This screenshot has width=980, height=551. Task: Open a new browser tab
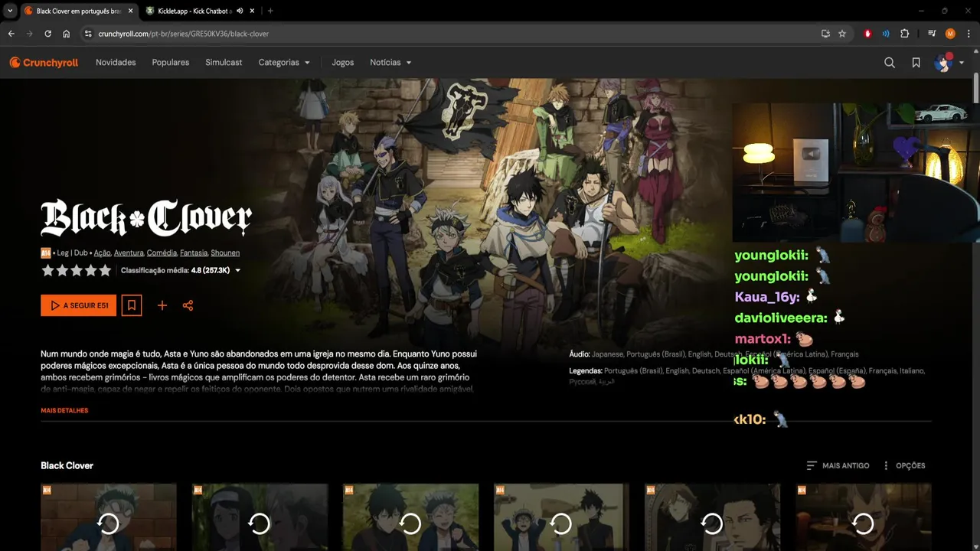[270, 11]
